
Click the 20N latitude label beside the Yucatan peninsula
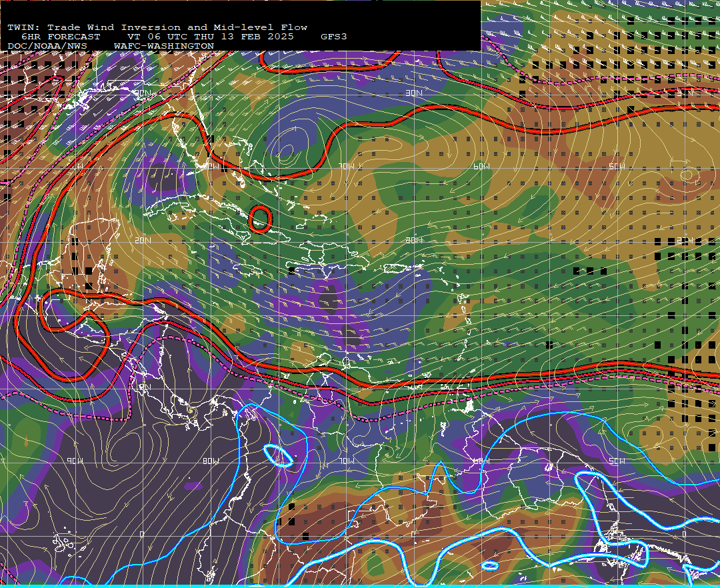click(x=143, y=240)
